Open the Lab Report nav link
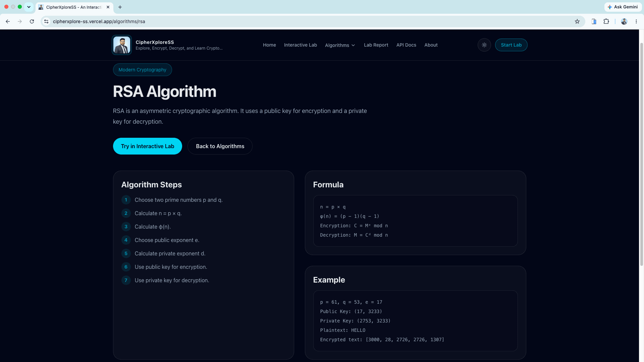This screenshot has width=644, height=362. 376,45
